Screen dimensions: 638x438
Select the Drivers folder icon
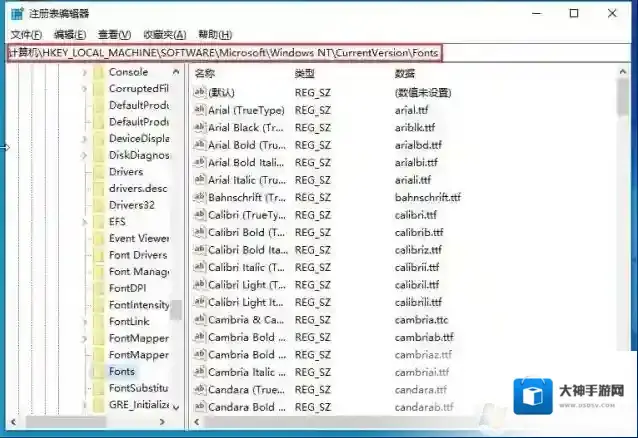point(99,172)
